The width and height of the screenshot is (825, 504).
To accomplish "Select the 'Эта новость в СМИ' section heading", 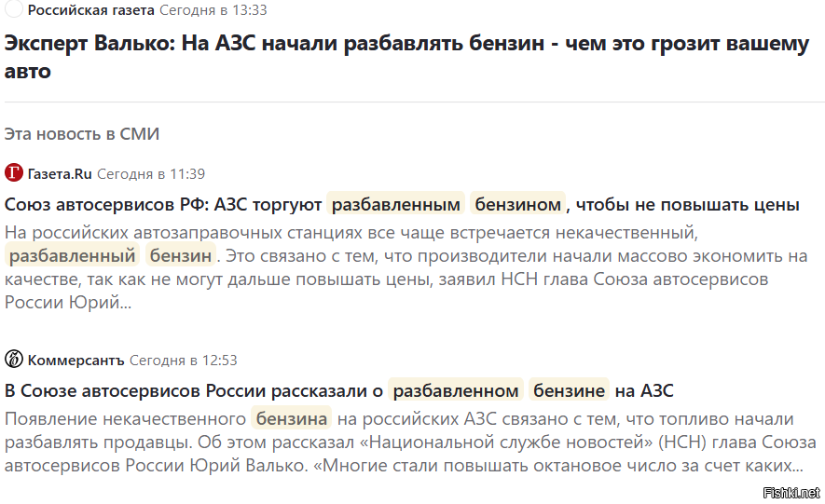I will [x=82, y=133].
